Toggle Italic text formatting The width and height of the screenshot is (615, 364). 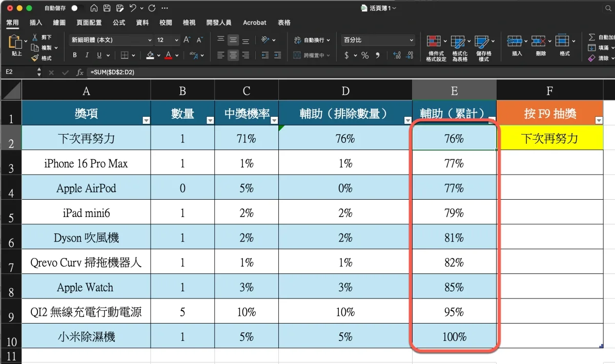[x=87, y=55]
